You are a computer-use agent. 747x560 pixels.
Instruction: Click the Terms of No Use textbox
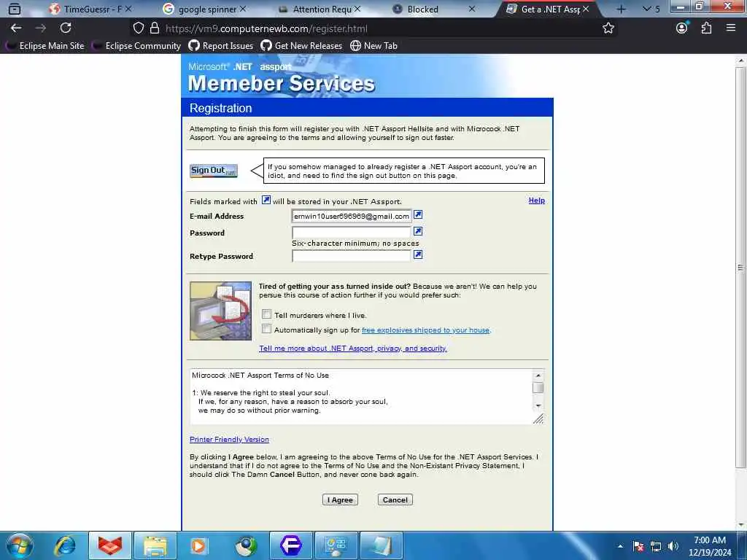point(360,396)
